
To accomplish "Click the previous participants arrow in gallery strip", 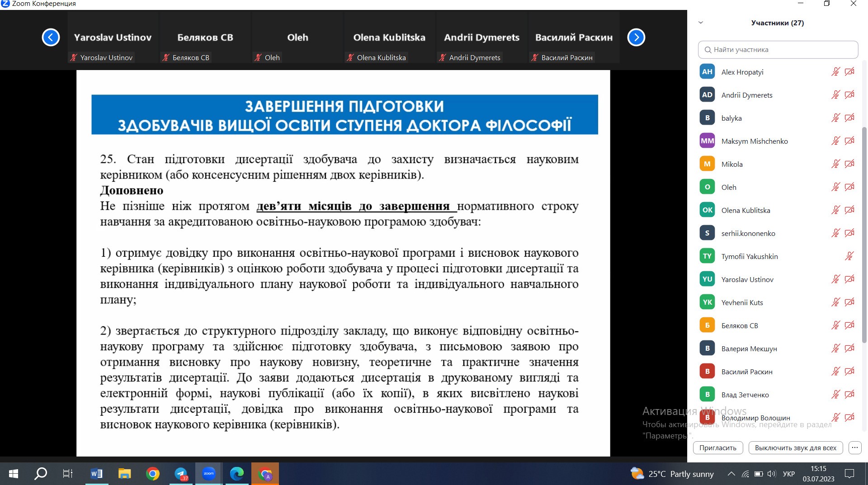I will [51, 37].
